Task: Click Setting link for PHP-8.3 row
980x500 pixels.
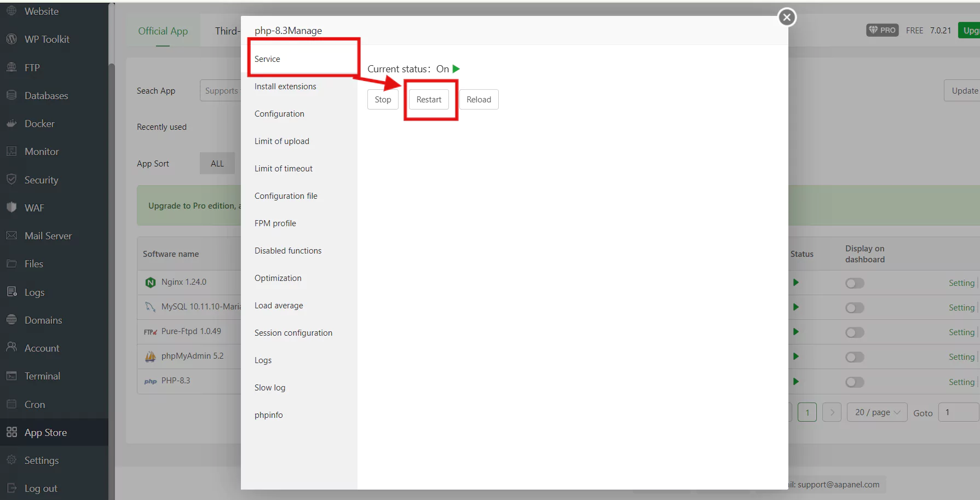Action: click(961, 382)
